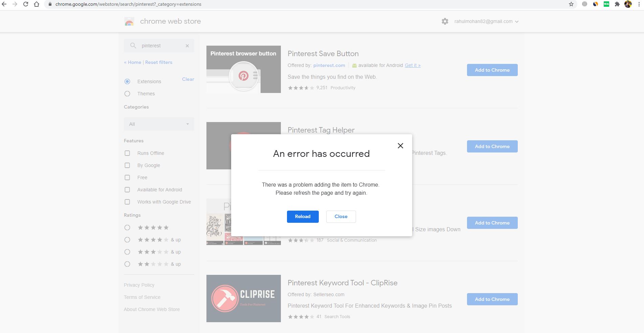
Task: Clear the pinterest search with the X
Action: pyautogui.click(x=187, y=46)
